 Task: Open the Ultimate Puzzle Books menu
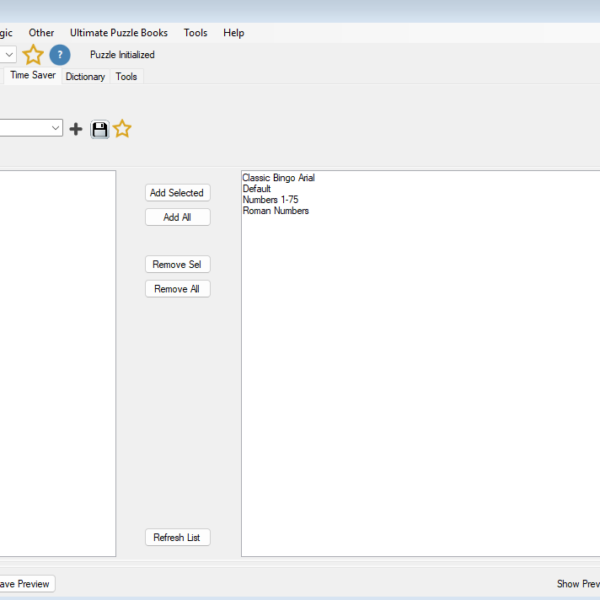(x=118, y=33)
